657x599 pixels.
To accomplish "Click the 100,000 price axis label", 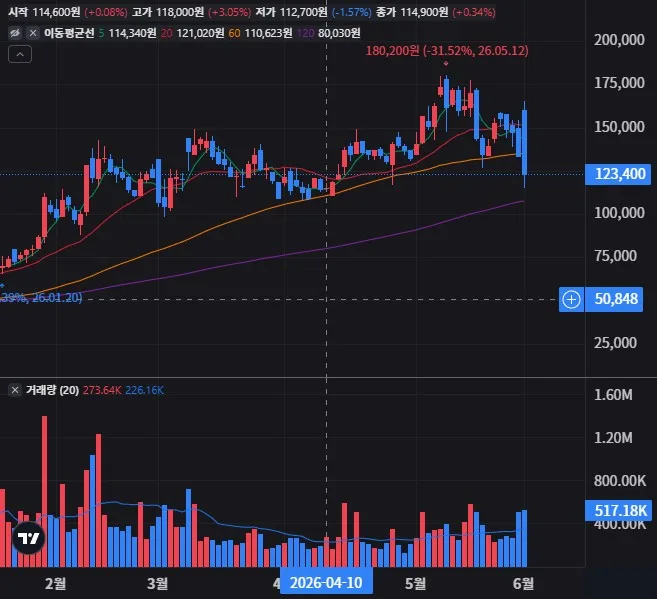I will pos(619,213).
